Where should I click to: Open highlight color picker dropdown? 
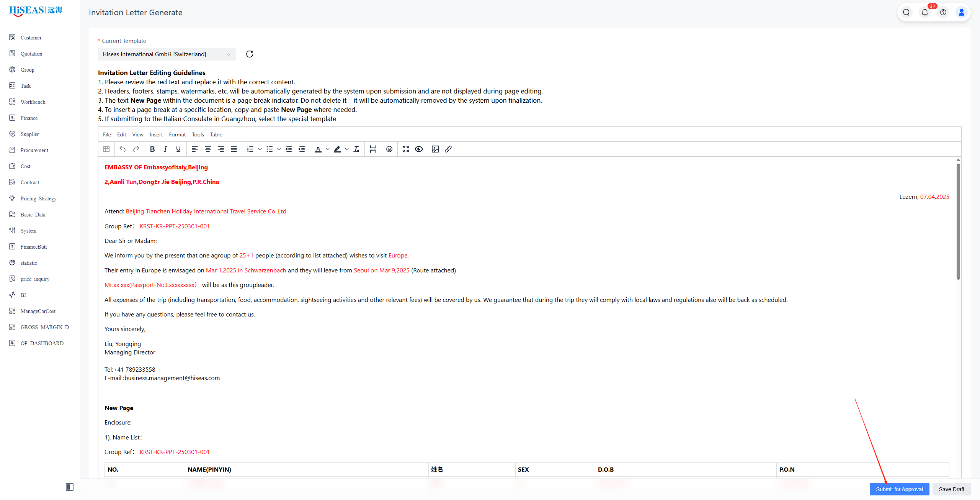[x=347, y=149]
